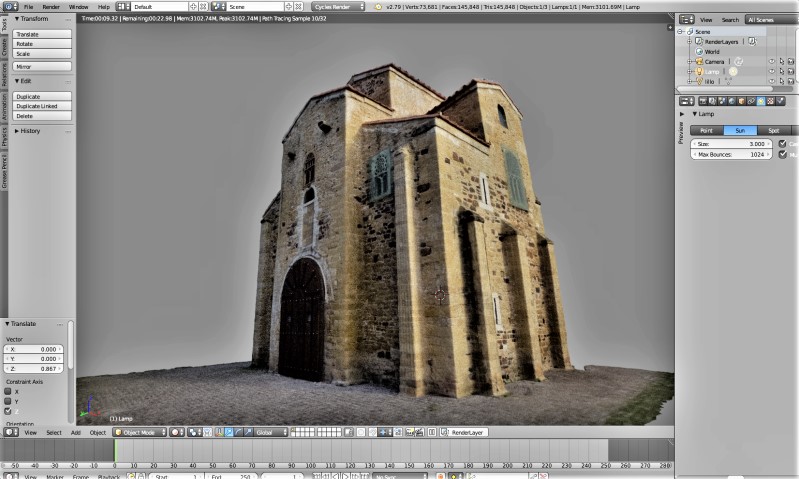Collapse the History panel section

(31, 130)
